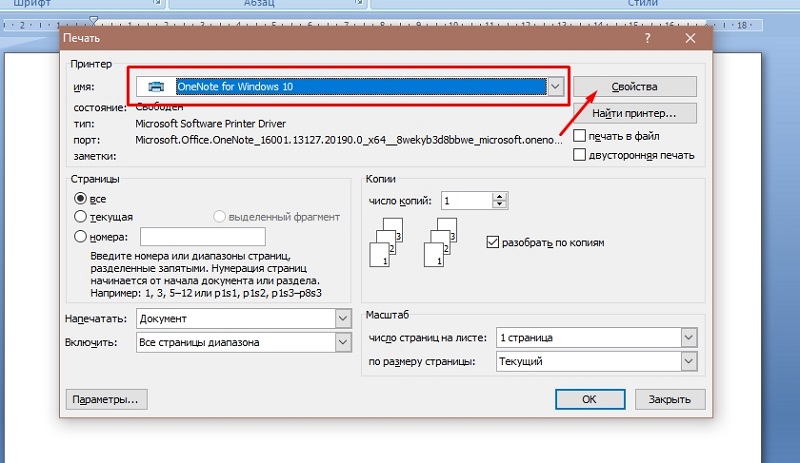Click the printer icon in the name field
800x463 pixels.
[x=156, y=86]
